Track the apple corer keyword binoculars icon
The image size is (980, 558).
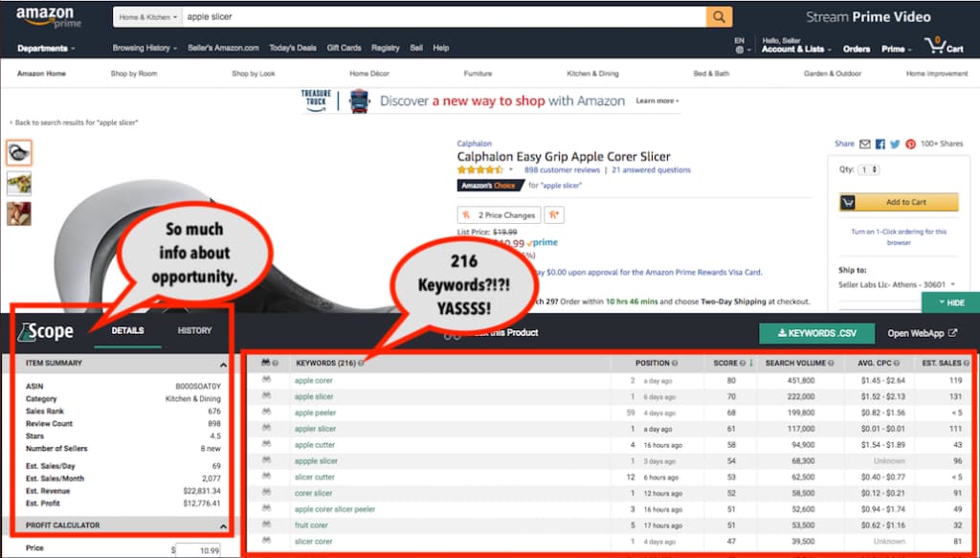pyautogui.click(x=267, y=380)
